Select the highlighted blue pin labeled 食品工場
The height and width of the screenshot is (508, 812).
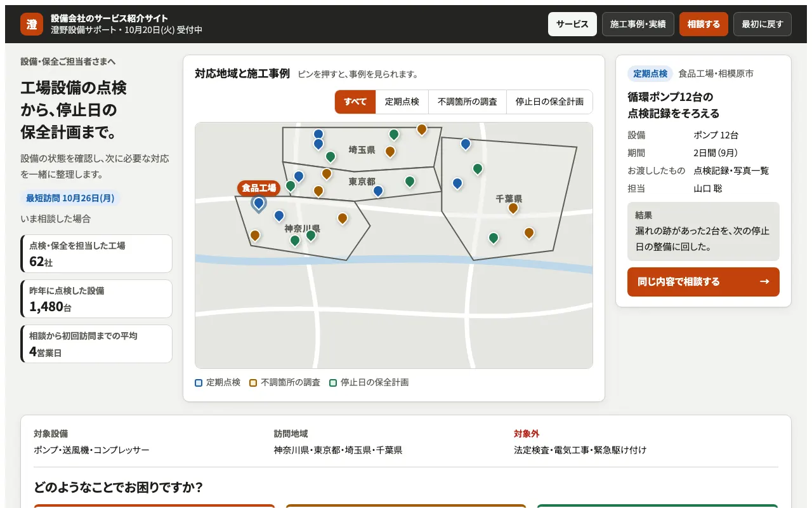[259, 203]
